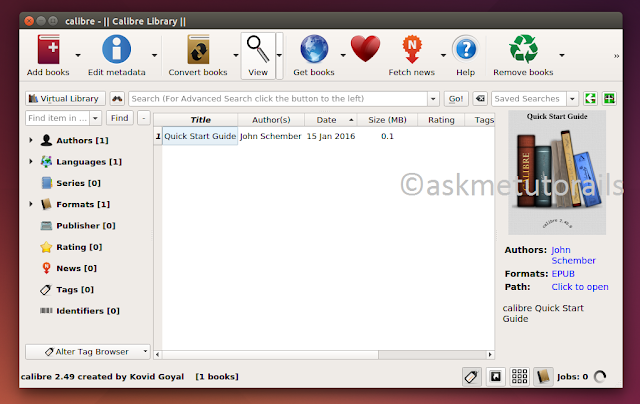Viewport: 640px width, 404px height.
Task: Expand the Formats tree node
Action: click(31, 204)
